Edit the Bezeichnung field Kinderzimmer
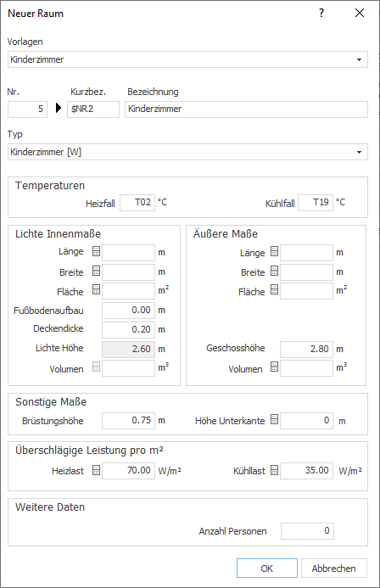This screenshot has width=380, height=588. tap(246, 109)
